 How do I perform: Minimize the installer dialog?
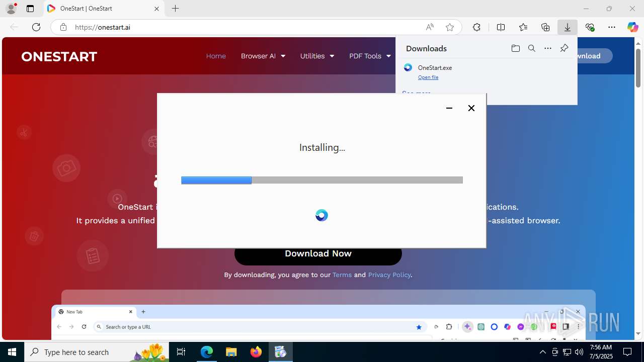coord(449,108)
